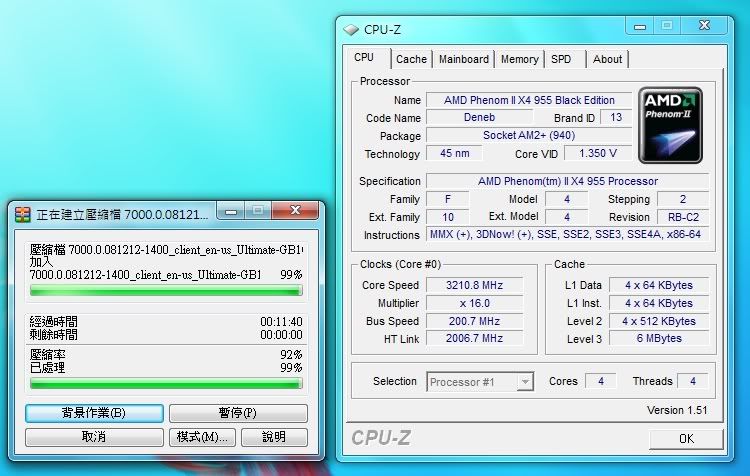Click the remaining time value 00:00:00

click(x=281, y=334)
